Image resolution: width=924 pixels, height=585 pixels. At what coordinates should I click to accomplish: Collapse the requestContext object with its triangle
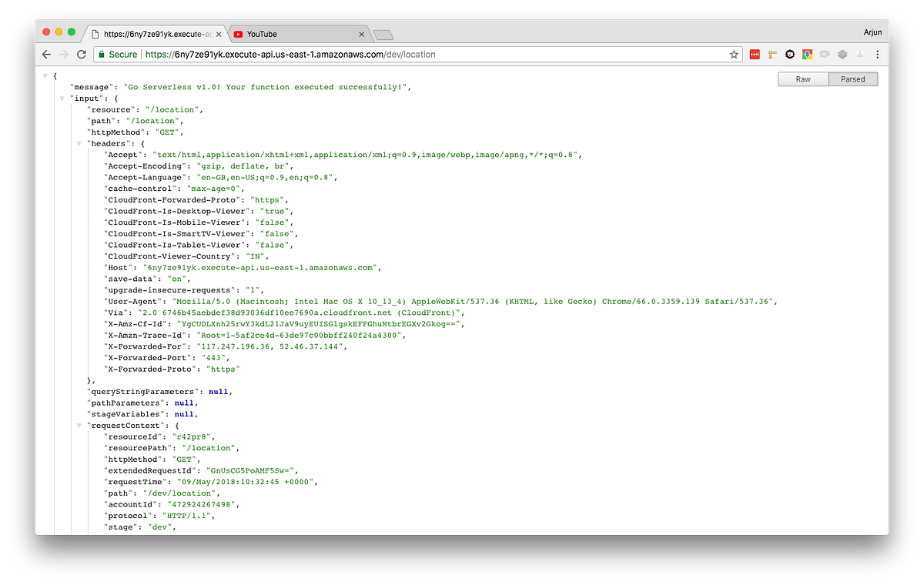click(79, 425)
